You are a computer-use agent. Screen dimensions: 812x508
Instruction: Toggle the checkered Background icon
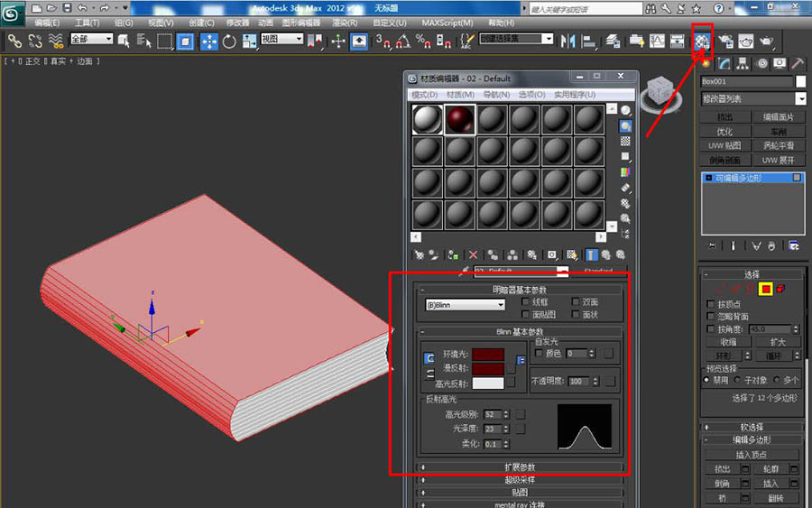tap(625, 141)
